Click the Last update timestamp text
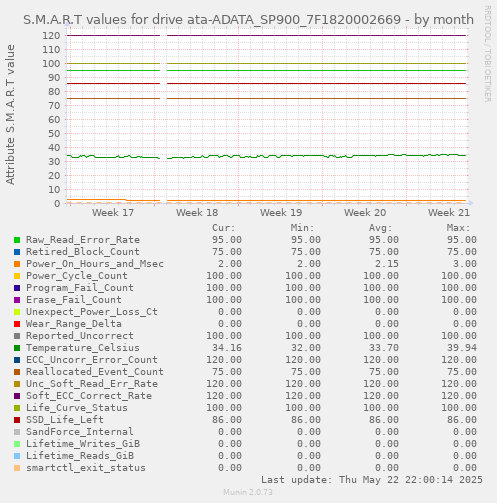 point(372,480)
